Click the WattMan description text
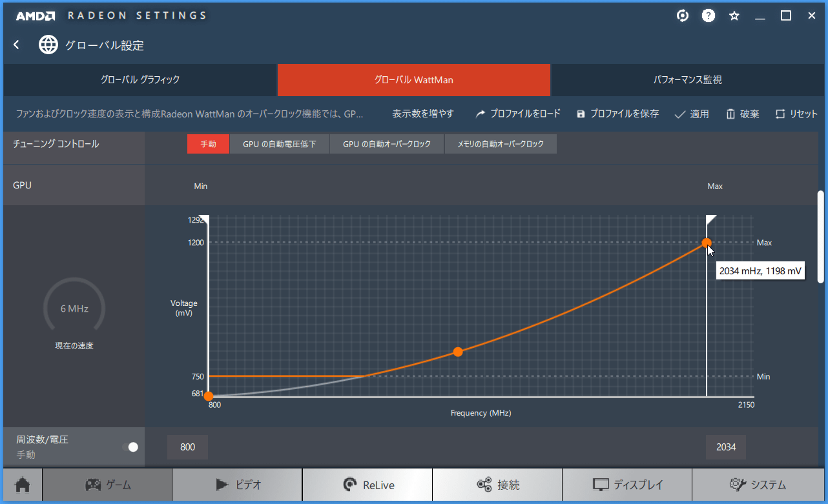The image size is (828, 504). (x=189, y=114)
